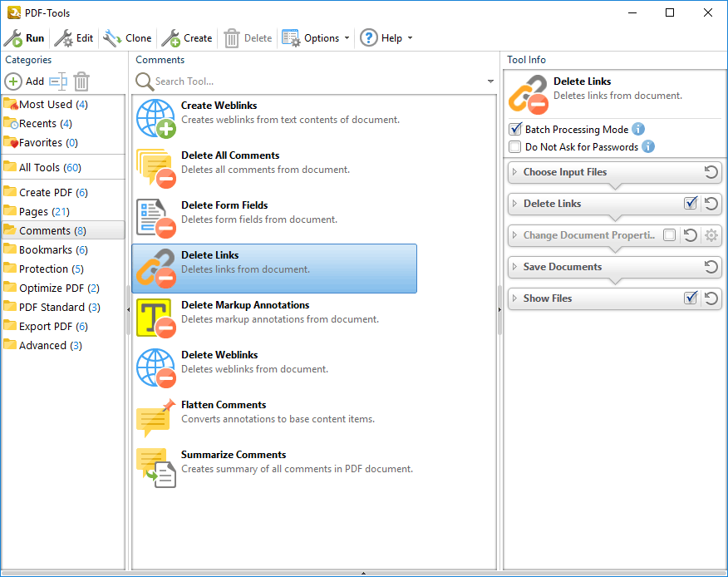The image size is (728, 577).
Task: Click the Clone tool icon
Action: pyautogui.click(x=112, y=38)
